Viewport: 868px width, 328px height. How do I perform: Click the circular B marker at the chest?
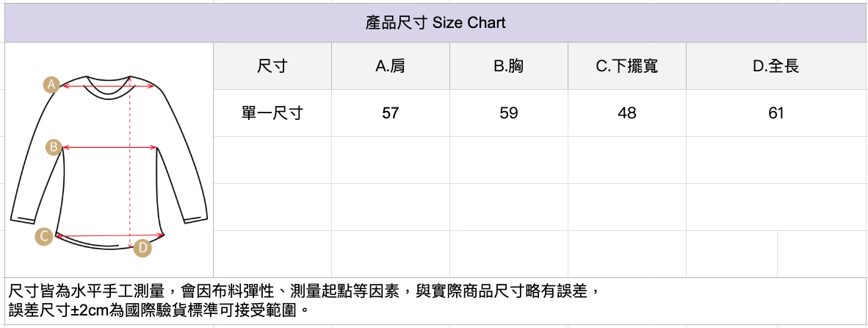tap(53, 147)
